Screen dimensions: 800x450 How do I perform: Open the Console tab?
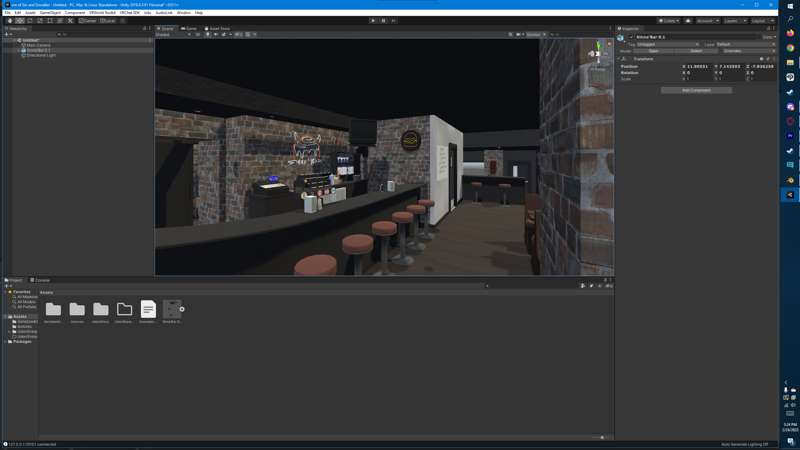pos(40,280)
